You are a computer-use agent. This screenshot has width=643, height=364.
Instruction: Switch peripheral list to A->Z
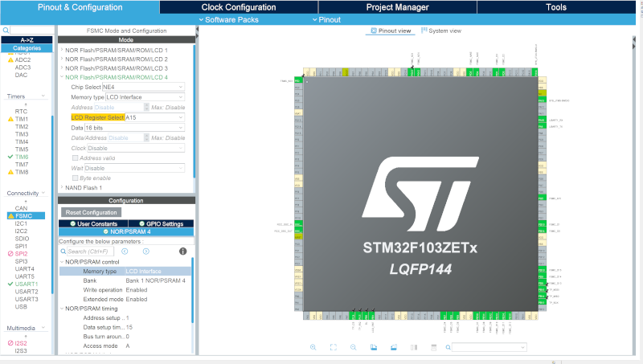27,39
